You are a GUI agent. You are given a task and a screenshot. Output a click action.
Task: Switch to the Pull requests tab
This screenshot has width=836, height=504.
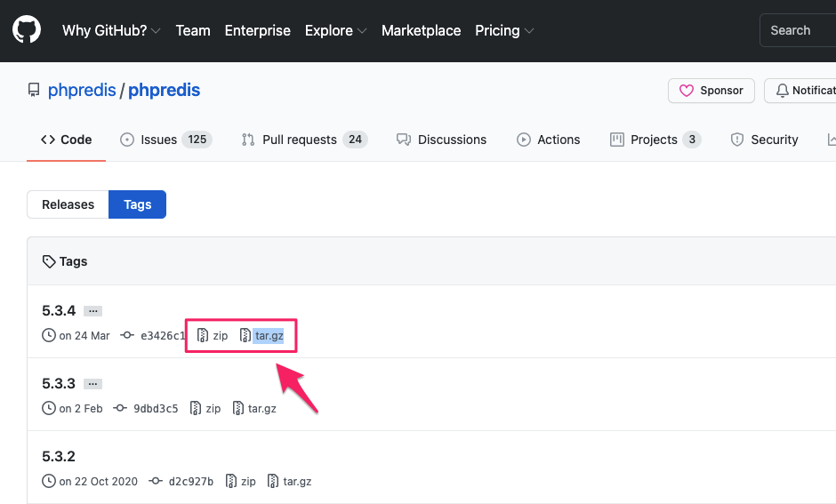click(x=304, y=140)
